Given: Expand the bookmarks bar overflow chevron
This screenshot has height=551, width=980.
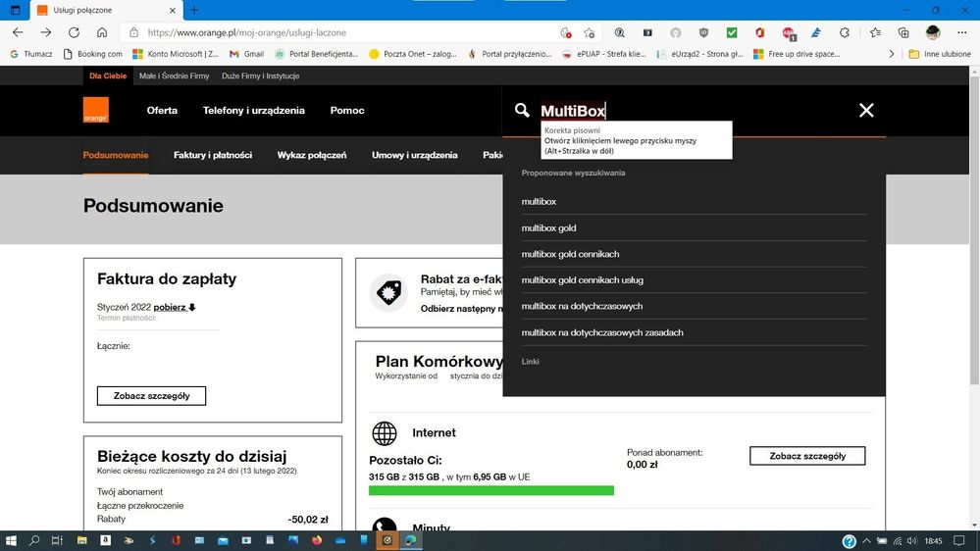Looking at the screenshot, I should pos(891,54).
